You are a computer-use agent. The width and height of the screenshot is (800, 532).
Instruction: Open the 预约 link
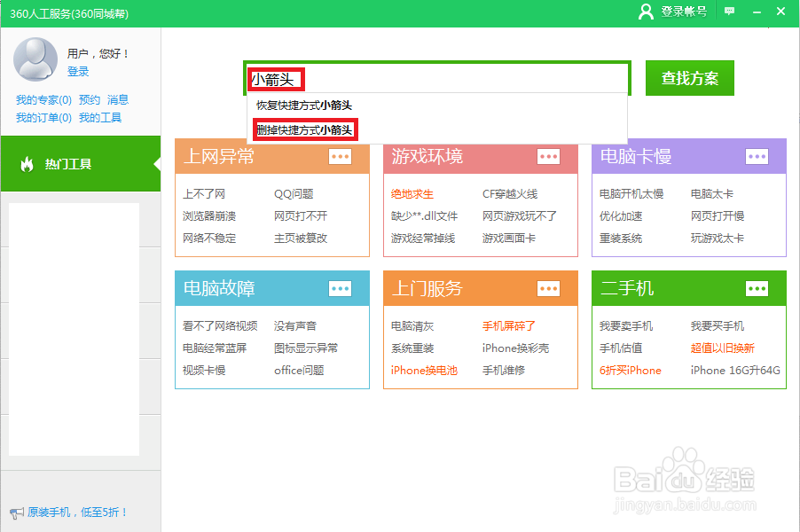tap(90, 100)
